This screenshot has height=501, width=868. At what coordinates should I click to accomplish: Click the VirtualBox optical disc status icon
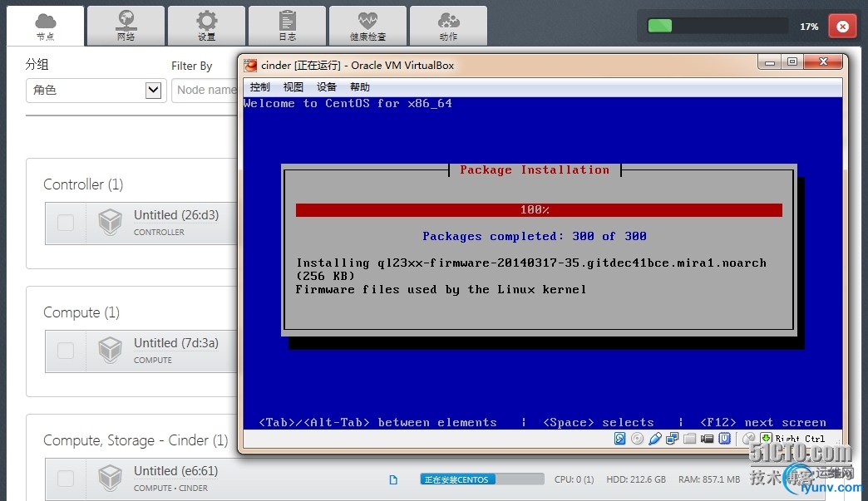637,439
